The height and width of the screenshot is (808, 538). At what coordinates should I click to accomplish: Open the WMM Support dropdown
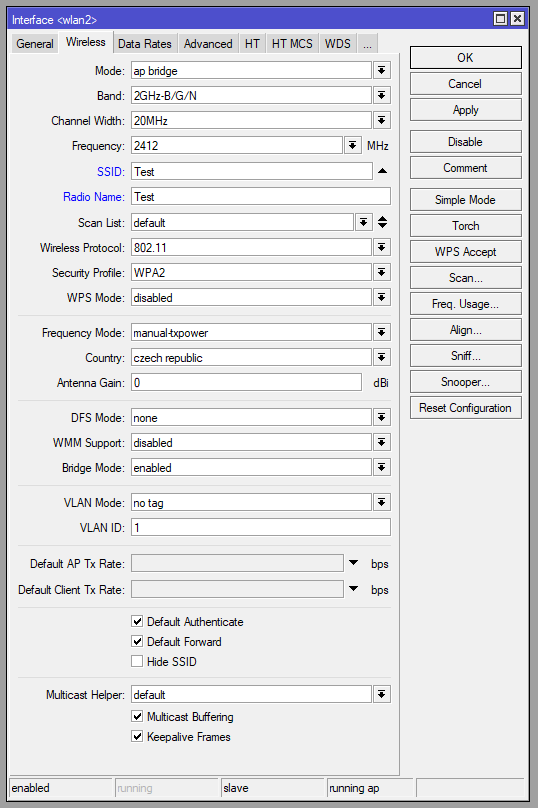click(x=381, y=442)
